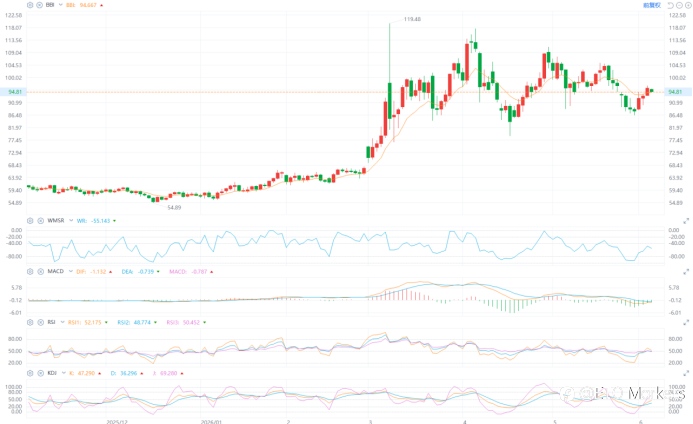
Task: Click the KDJ J value 69.280
Action: click(x=168, y=373)
